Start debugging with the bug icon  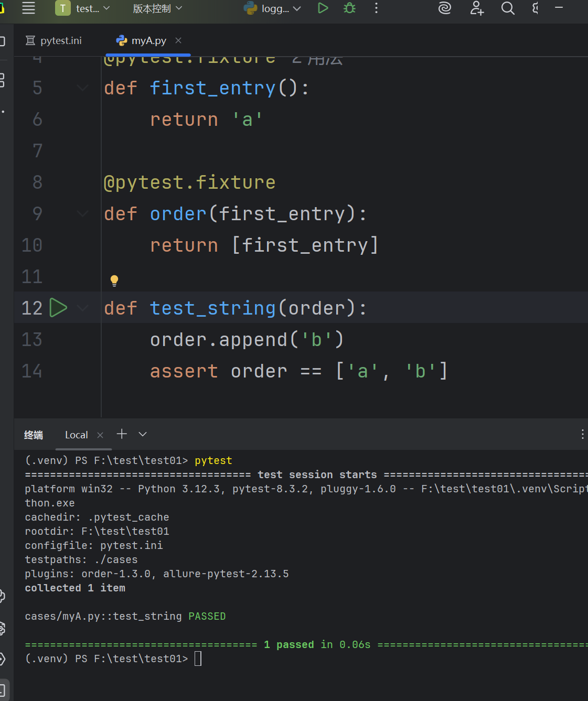(x=349, y=8)
